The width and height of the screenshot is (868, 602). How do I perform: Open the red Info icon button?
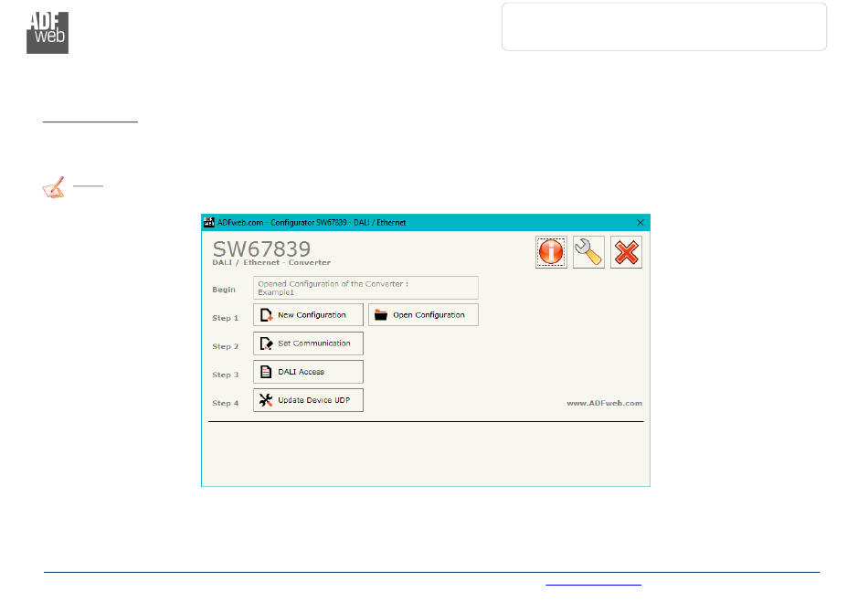tap(551, 252)
